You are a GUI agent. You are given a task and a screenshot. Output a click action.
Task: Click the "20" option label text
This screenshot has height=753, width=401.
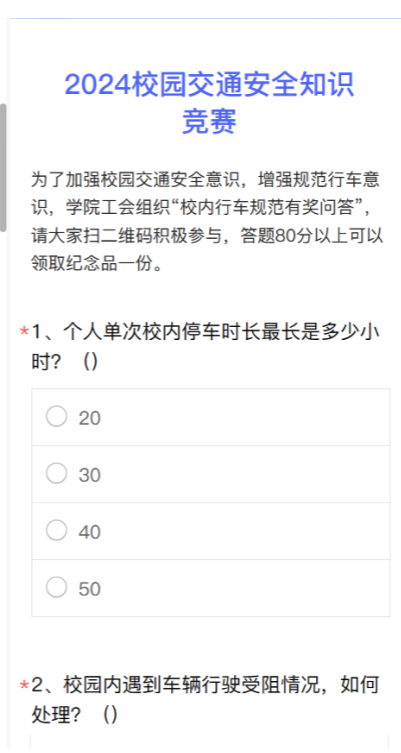tap(90, 418)
